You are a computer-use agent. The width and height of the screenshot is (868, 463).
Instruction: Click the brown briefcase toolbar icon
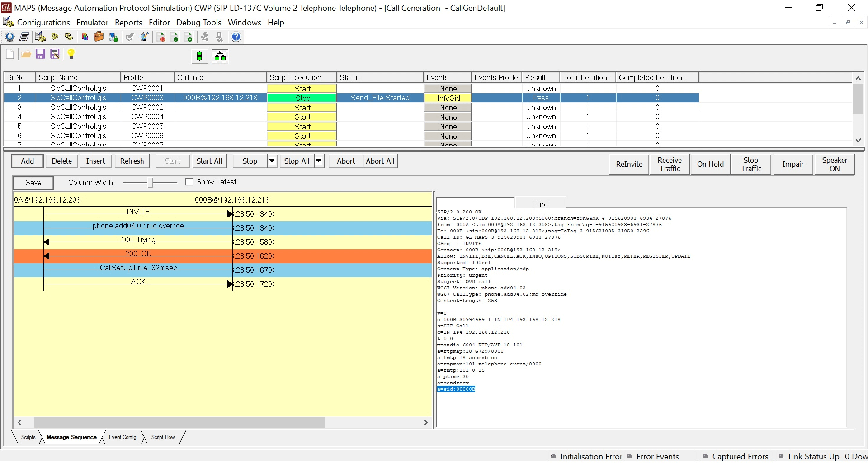coord(99,37)
